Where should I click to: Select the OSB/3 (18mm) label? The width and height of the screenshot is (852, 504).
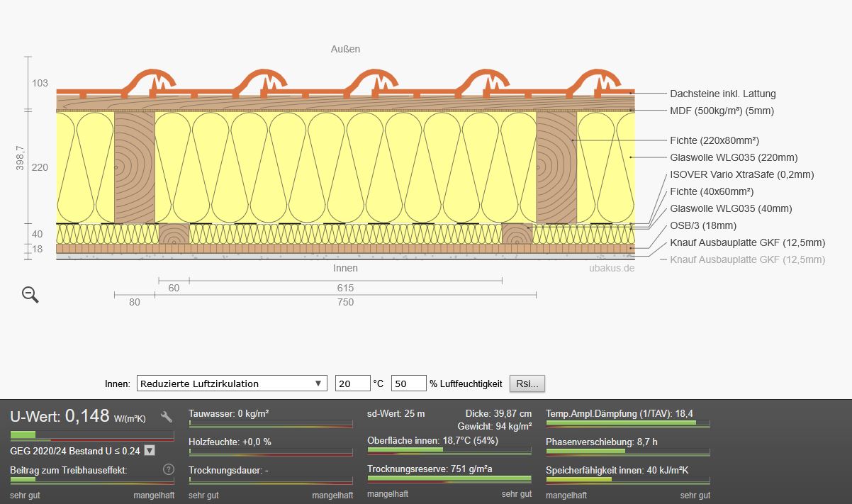pos(703,225)
